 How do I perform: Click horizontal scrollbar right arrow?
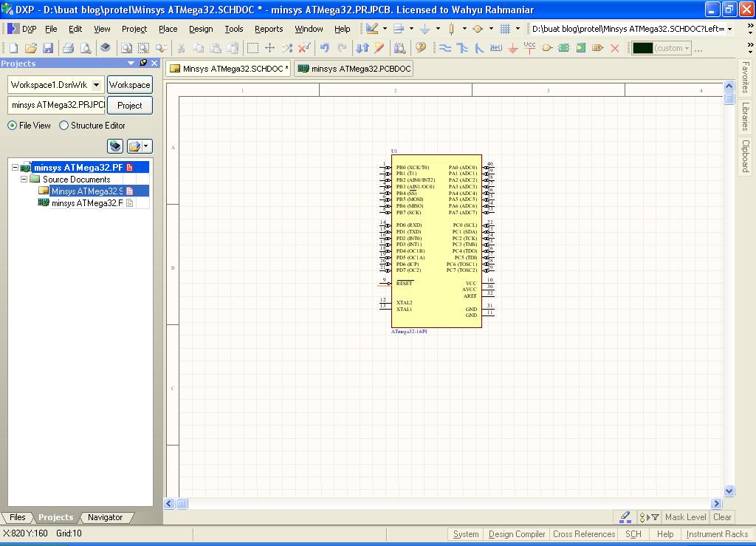tap(716, 504)
